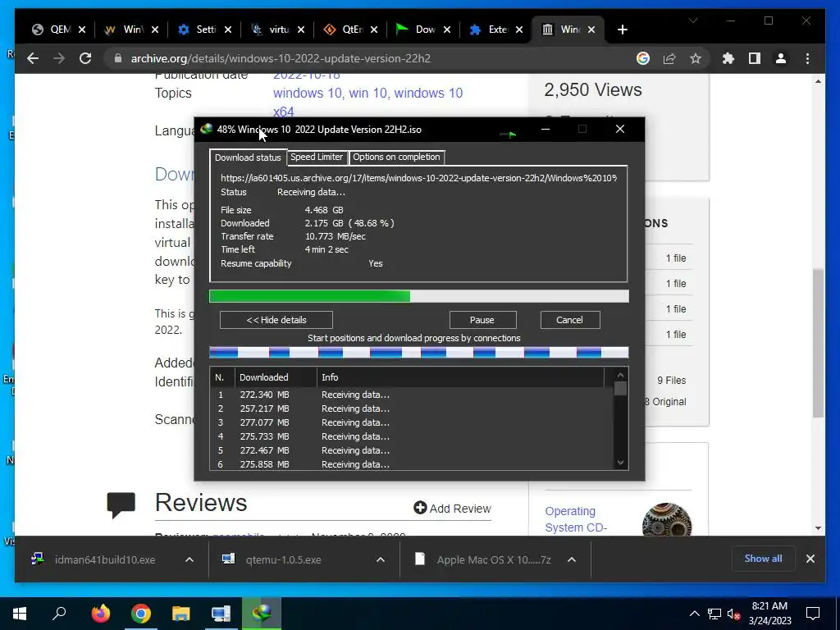
Task: Click the page vertical scrollbar
Action: pyautogui.click(x=818, y=343)
